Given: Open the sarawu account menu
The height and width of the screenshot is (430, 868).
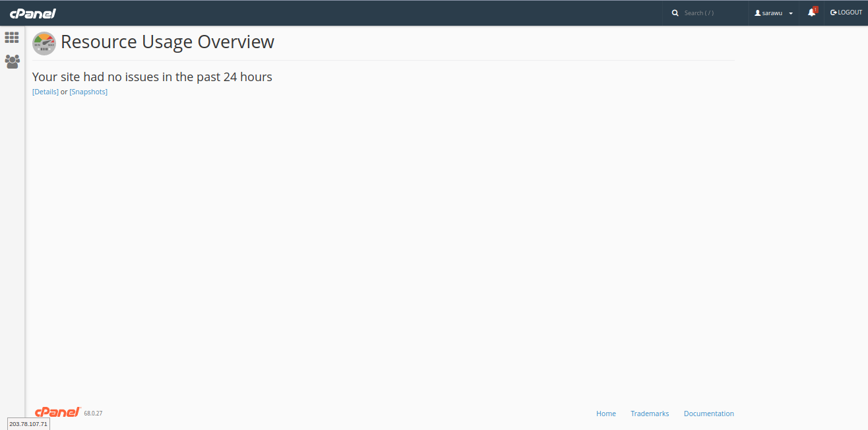Looking at the screenshot, I should pos(773,13).
